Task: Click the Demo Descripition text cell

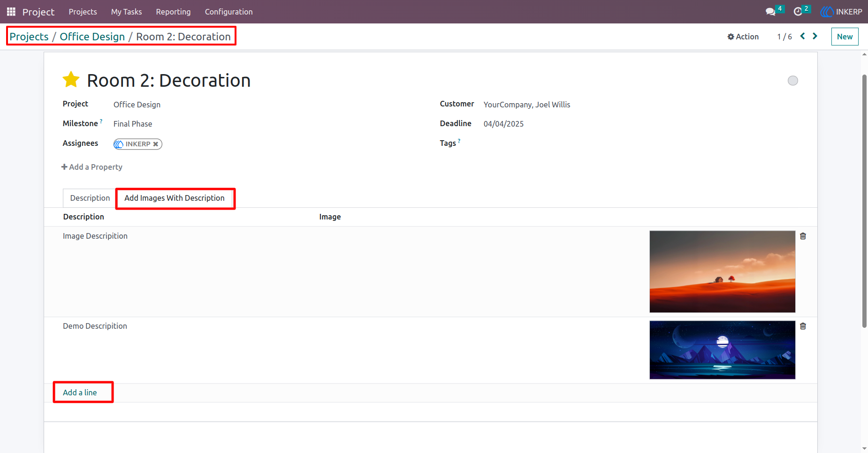Action: [x=95, y=326]
